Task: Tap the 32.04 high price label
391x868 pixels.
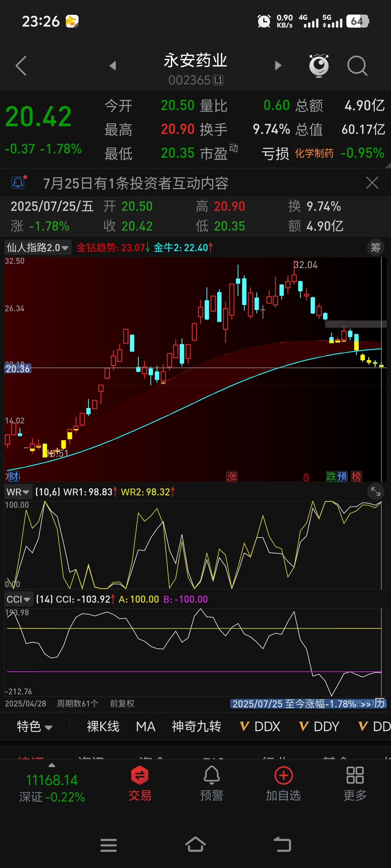Action: tap(306, 265)
